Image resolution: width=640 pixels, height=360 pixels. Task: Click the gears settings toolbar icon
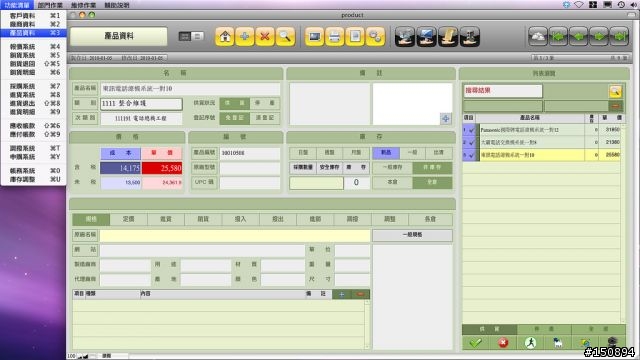(375, 37)
